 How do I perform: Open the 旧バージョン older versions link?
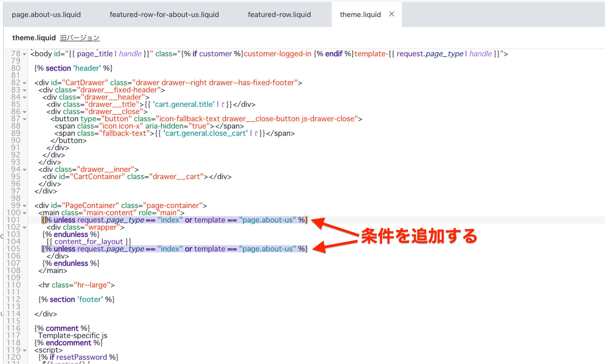click(x=80, y=38)
